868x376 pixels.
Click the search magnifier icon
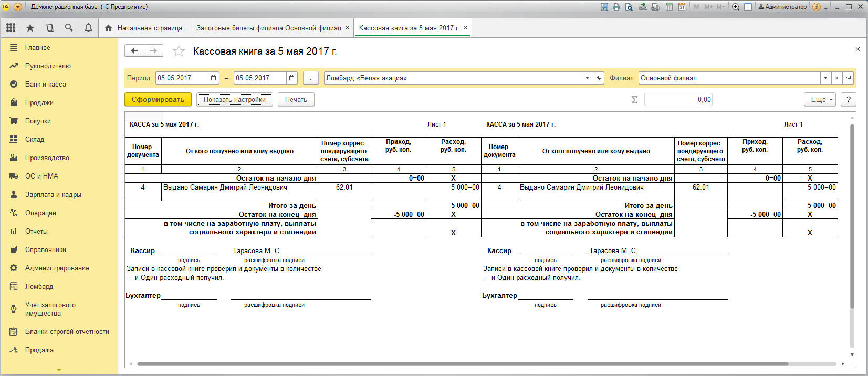tap(69, 28)
